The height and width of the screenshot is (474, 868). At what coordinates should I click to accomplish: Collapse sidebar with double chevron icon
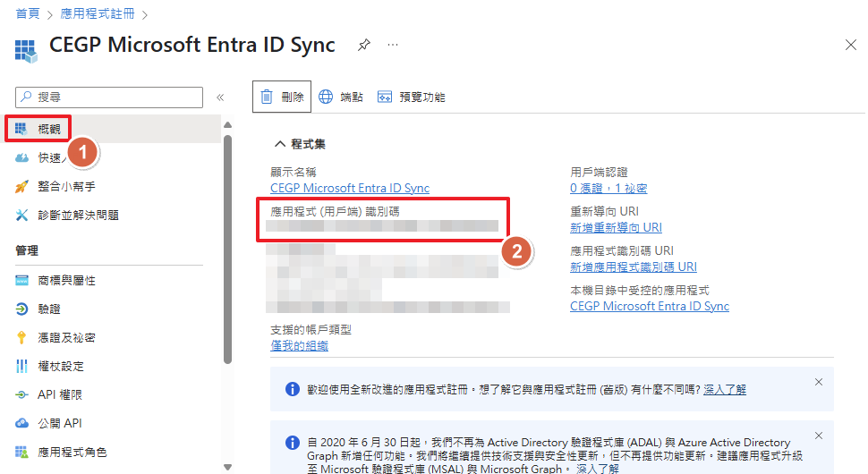[220, 97]
